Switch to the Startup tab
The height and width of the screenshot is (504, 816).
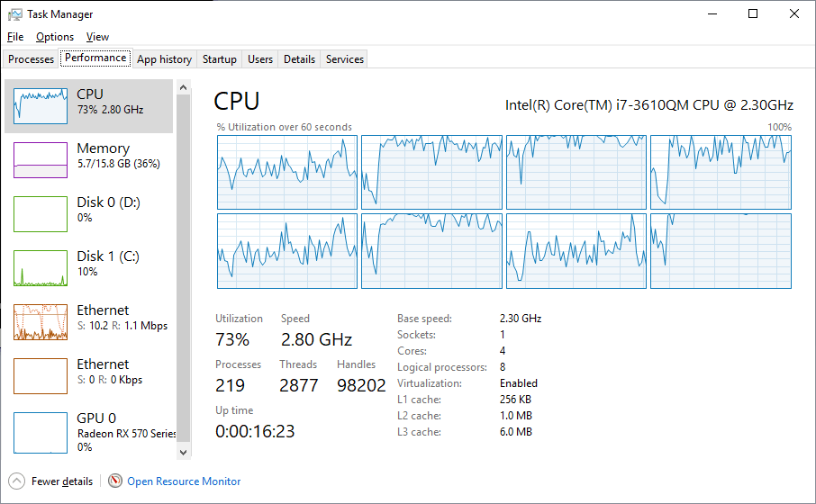(220, 59)
